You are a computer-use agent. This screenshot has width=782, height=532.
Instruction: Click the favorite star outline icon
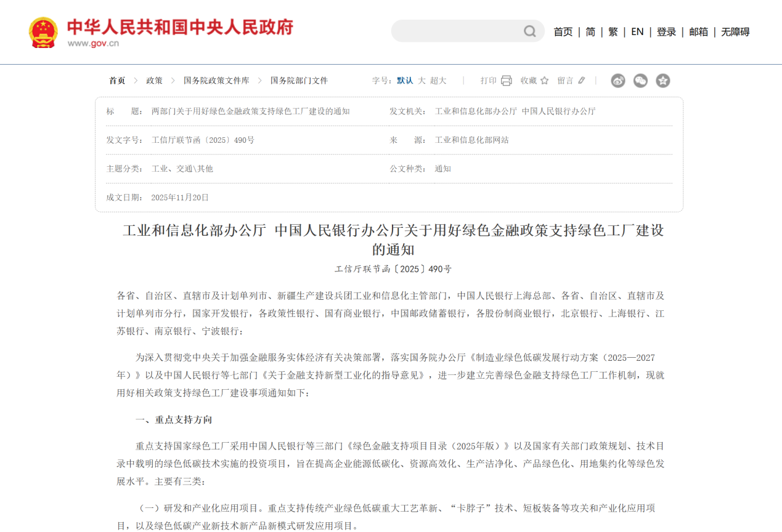click(x=544, y=81)
